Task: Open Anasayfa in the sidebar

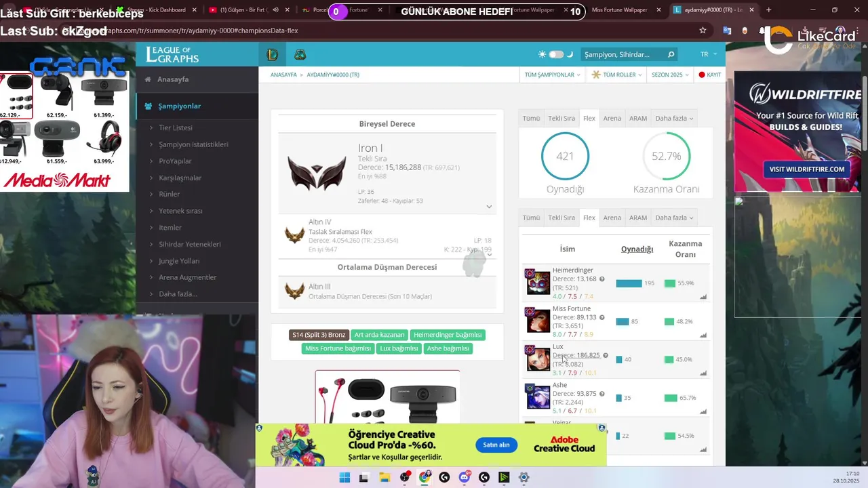Action: pos(173,79)
